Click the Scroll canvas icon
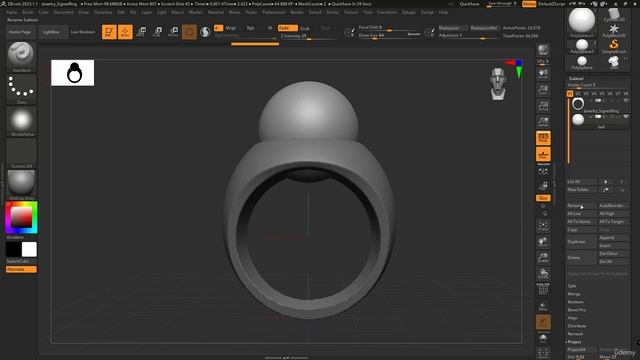This screenshot has width=640, height=360. tap(543, 73)
